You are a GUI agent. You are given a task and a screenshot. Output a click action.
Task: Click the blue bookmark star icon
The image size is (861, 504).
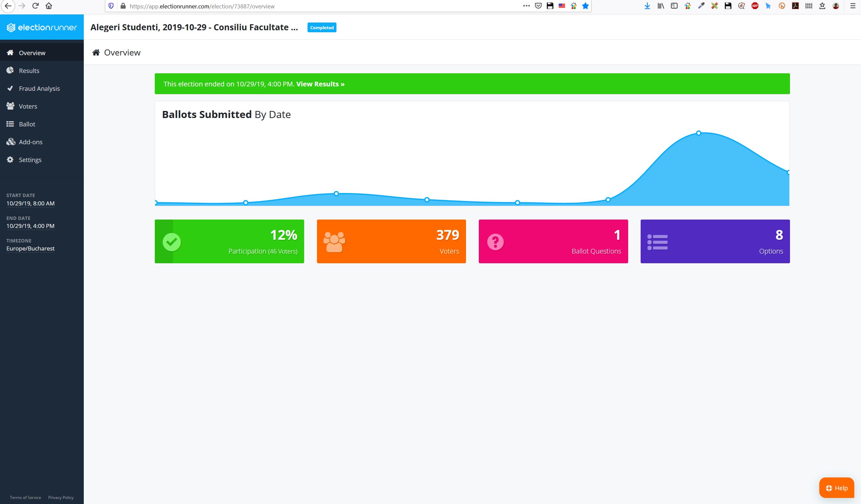click(x=585, y=6)
